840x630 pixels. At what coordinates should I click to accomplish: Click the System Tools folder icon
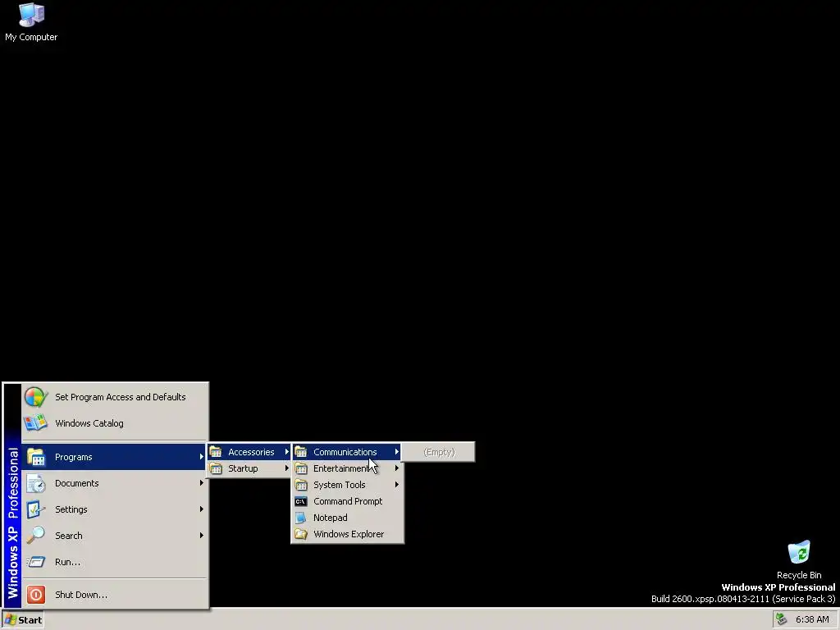301,485
